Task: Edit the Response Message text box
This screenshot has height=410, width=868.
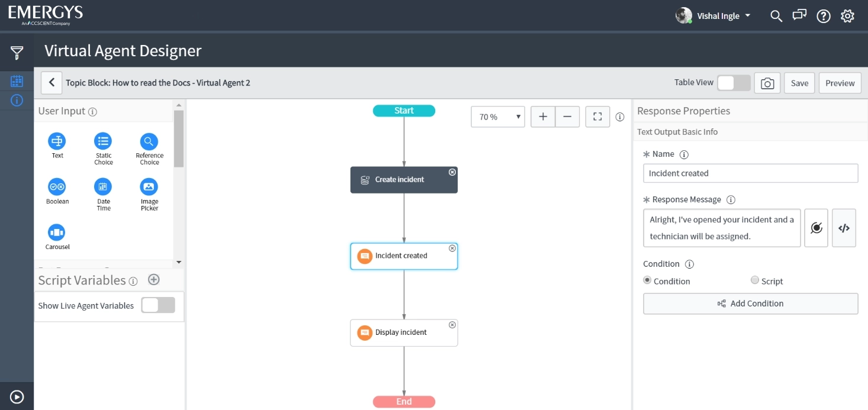Action: (x=722, y=228)
